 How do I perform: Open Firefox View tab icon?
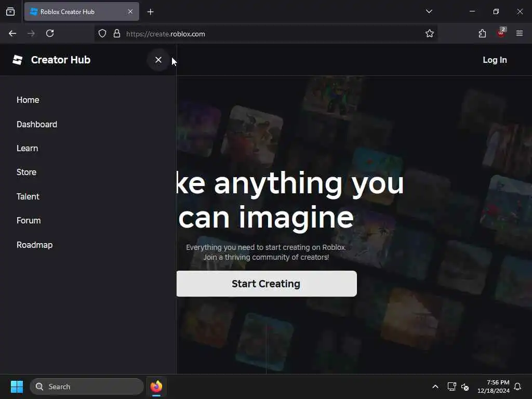pos(10,11)
